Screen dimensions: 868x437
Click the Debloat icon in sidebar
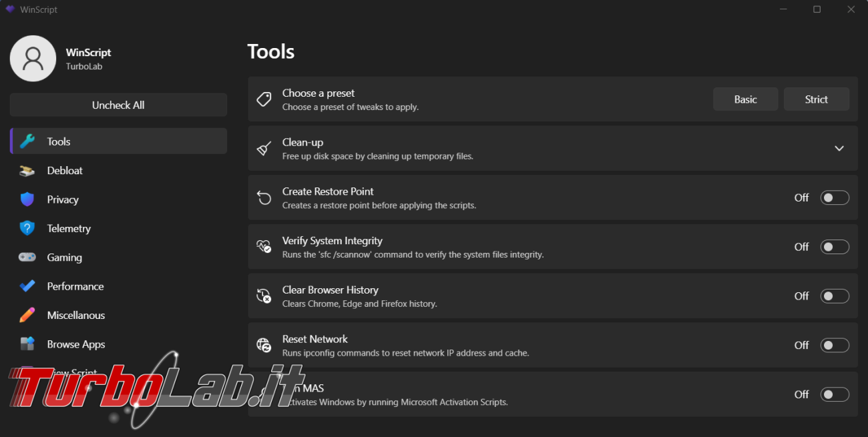coord(27,171)
